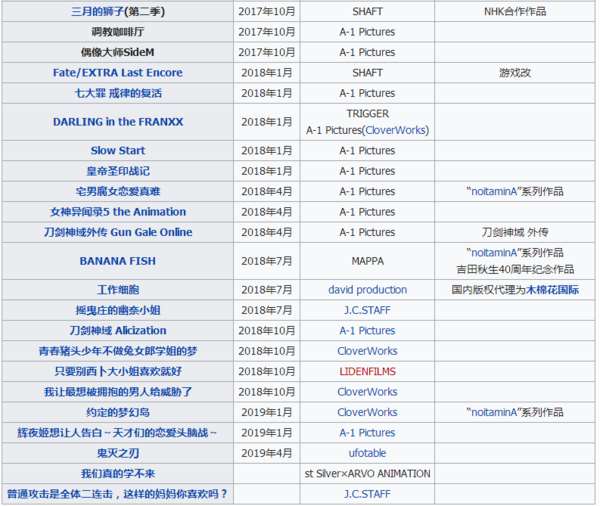This screenshot has height=506, width=600.
Task: Open the BANANA FISH link
Action: pyautogui.click(x=118, y=261)
